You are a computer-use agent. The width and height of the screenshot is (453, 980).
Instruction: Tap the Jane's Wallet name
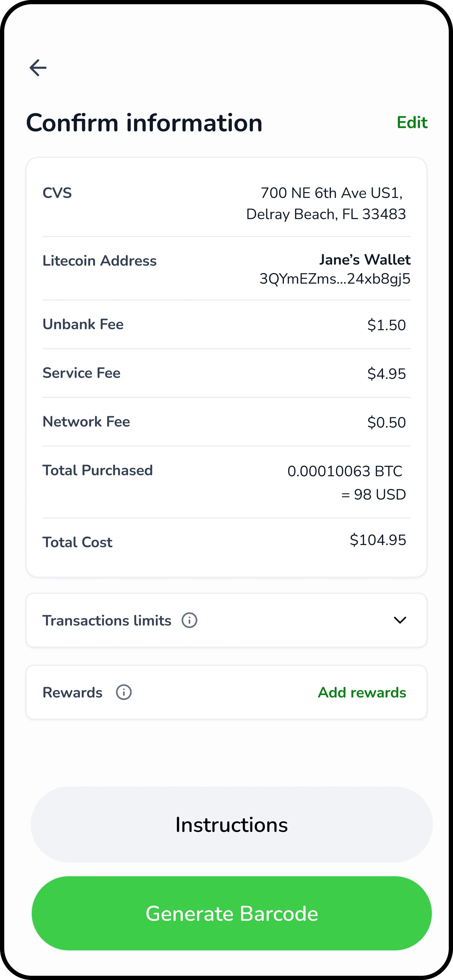tap(364, 260)
